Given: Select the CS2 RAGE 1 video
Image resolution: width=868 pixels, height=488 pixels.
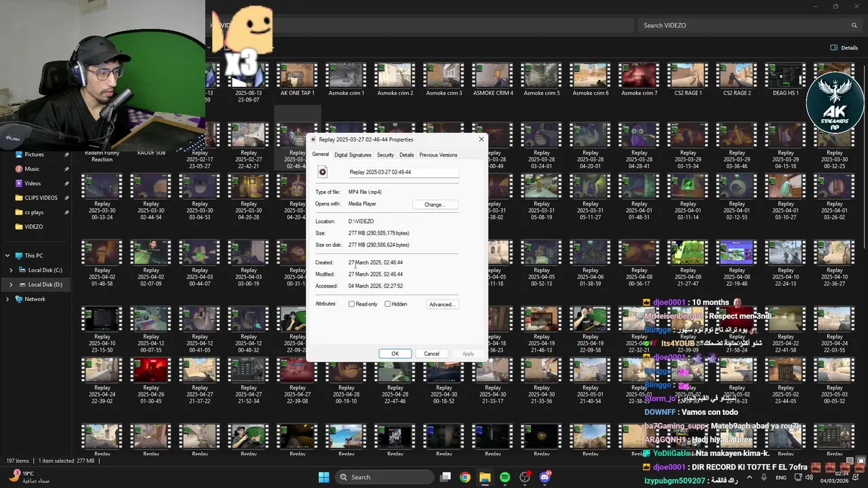Looking at the screenshot, I should pos(688,80).
